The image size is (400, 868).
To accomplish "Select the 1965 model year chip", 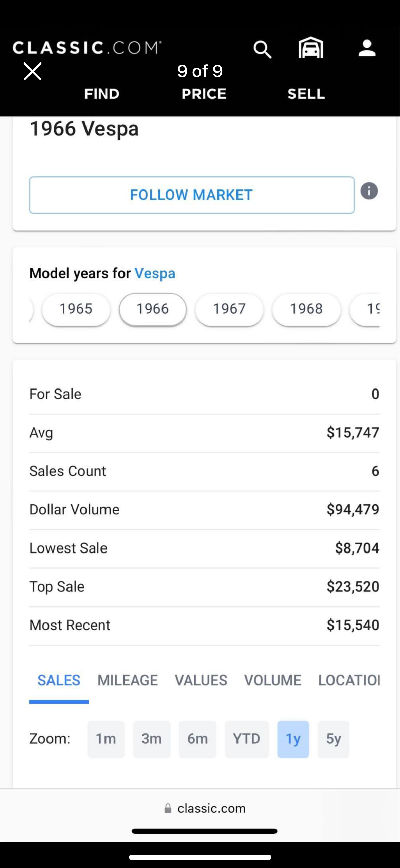I will point(76,309).
